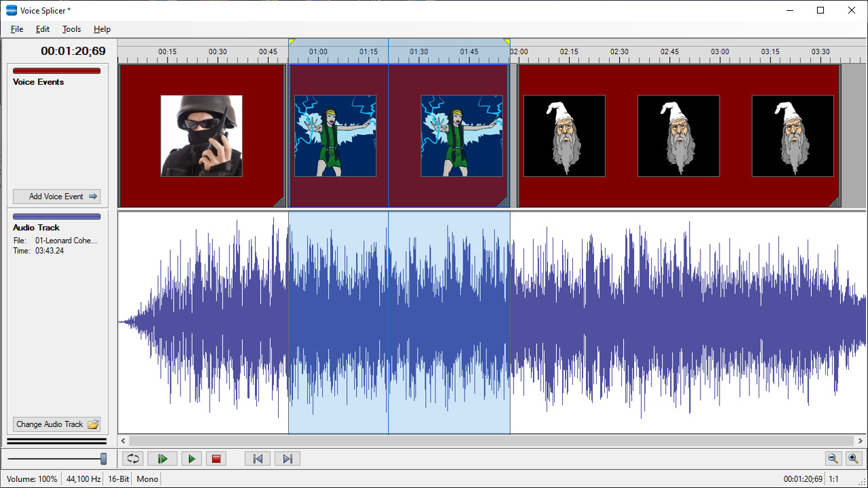Open the Help menu
The image size is (868, 488).
point(102,29)
